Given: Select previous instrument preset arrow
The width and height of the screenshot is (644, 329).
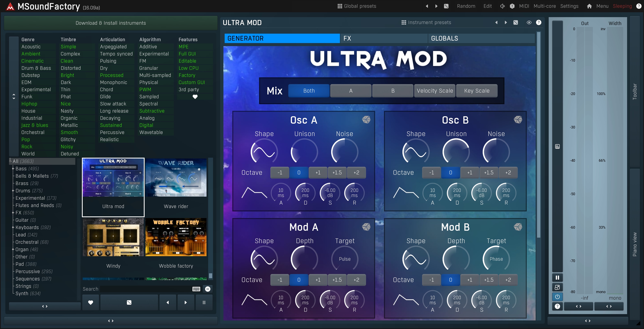Looking at the screenshot, I should (496, 22).
